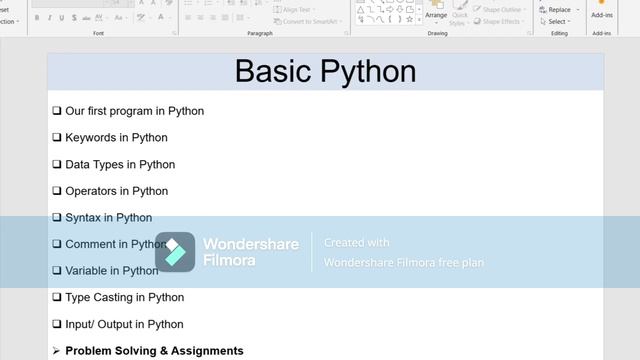The image size is (640, 360).
Task: Open Align Text options
Action: 295,9
